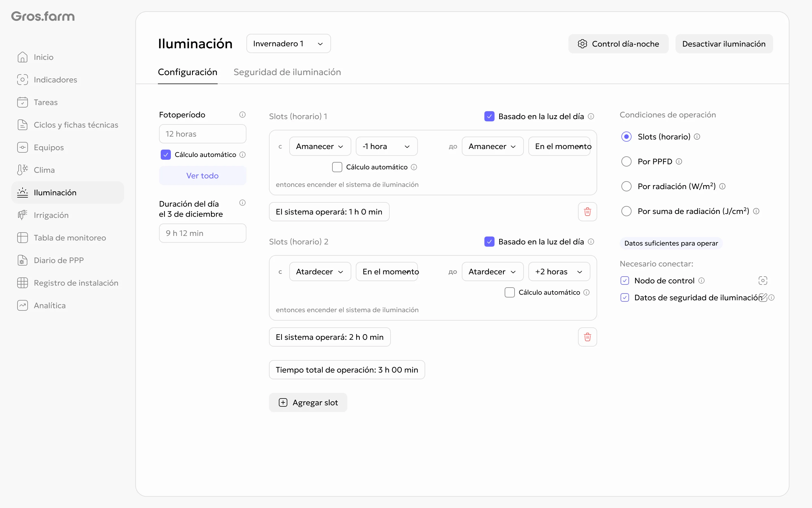Click the Registro de instalación grid icon
This screenshot has width=812, height=508.
(x=23, y=283)
